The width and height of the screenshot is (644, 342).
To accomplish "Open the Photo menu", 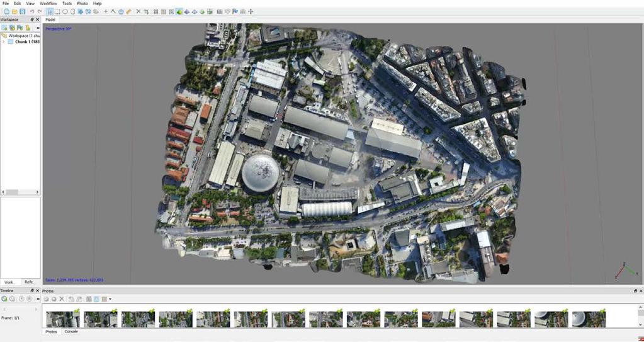I will (x=82, y=3).
